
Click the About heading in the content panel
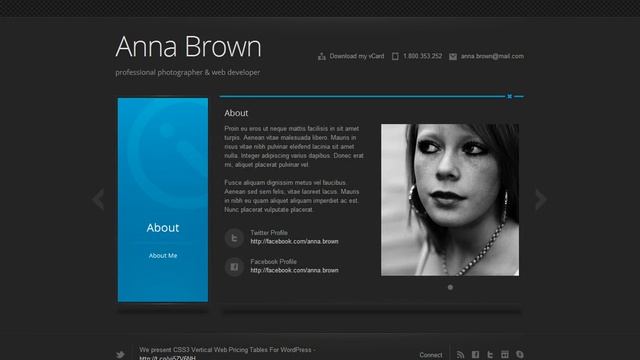click(236, 113)
